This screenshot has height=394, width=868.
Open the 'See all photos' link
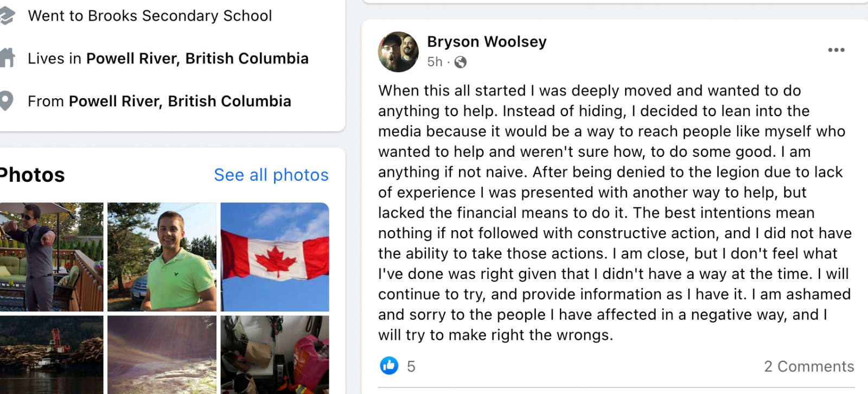271,175
